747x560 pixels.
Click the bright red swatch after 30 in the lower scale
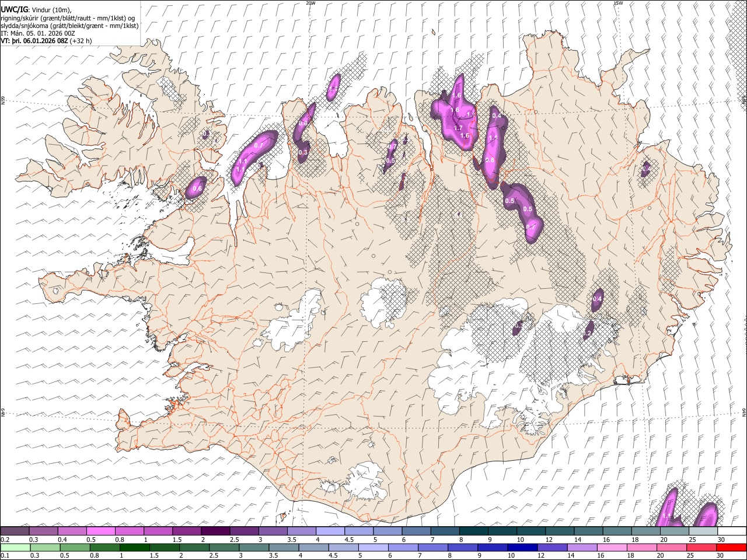[x=731, y=547]
